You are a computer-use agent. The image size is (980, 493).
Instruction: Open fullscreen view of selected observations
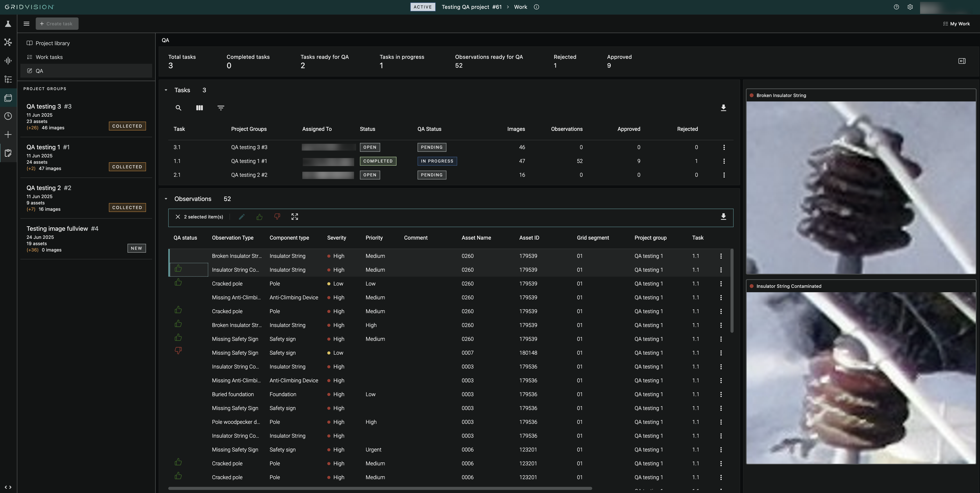pyautogui.click(x=294, y=217)
